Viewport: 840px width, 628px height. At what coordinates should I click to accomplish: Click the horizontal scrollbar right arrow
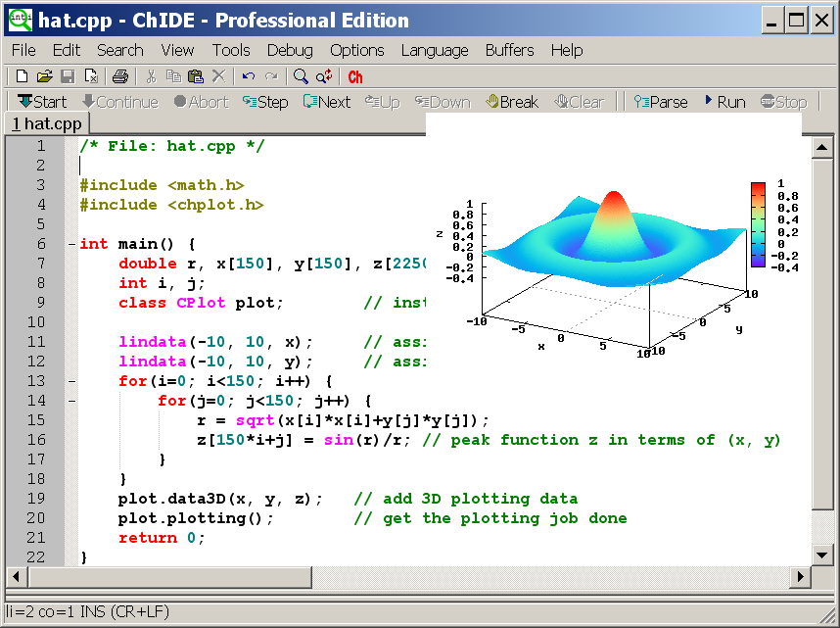[802, 576]
